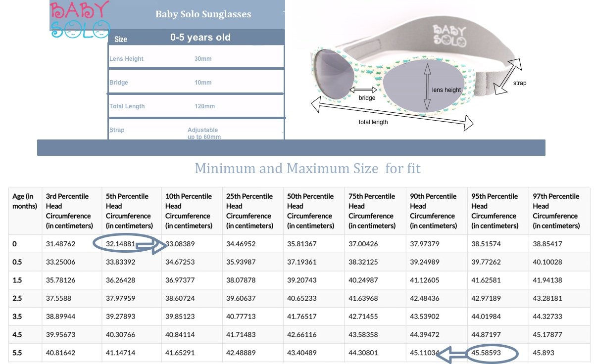Viewport: 594px width, 364px height.
Task: Click the '25th Percentile Head Circumference' header
Action: pyautogui.click(x=250, y=211)
